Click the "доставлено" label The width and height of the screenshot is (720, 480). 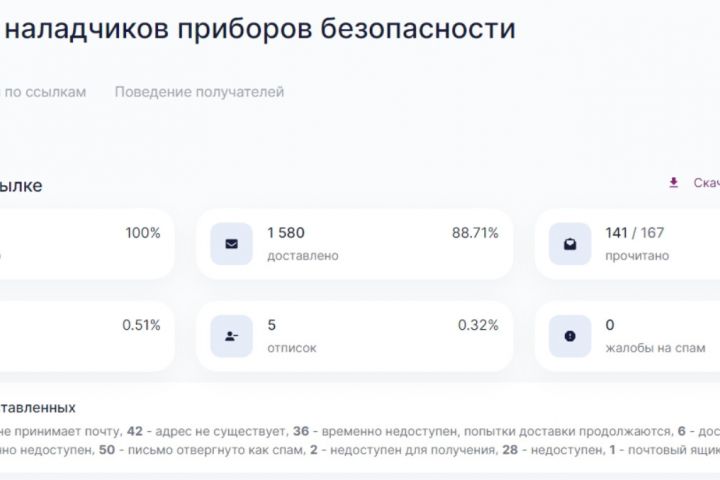point(302,256)
